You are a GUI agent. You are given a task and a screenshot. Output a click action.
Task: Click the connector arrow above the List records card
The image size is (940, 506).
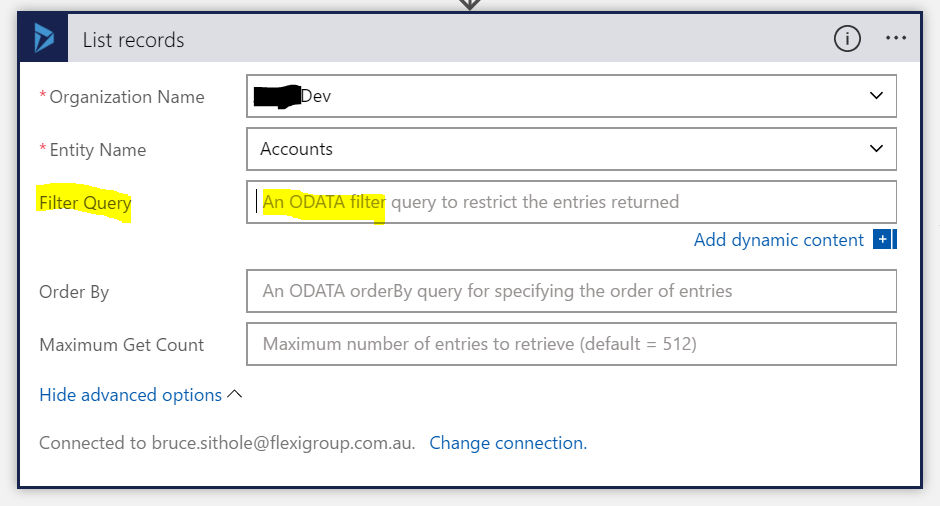point(470,5)
